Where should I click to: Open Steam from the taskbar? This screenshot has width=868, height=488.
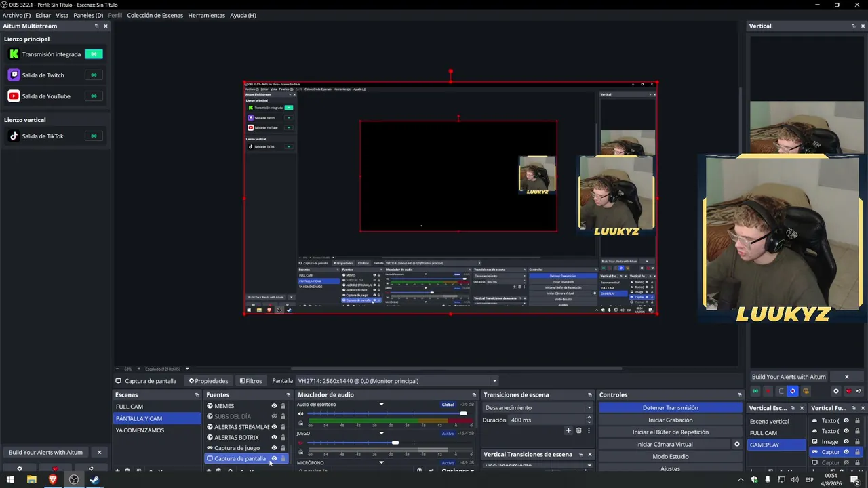94,480
